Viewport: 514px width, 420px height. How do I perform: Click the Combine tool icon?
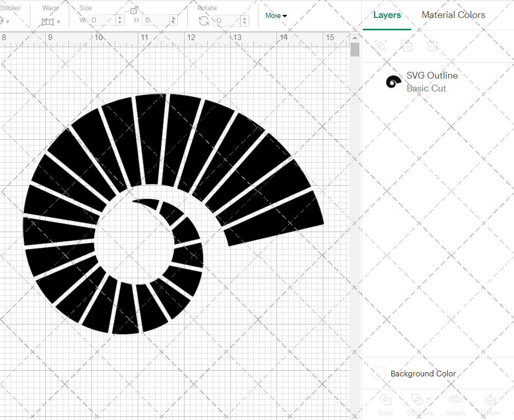417,399
